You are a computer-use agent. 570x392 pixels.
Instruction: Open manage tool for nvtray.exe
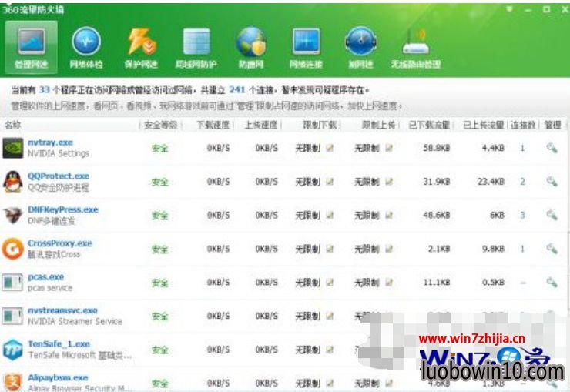552,148
